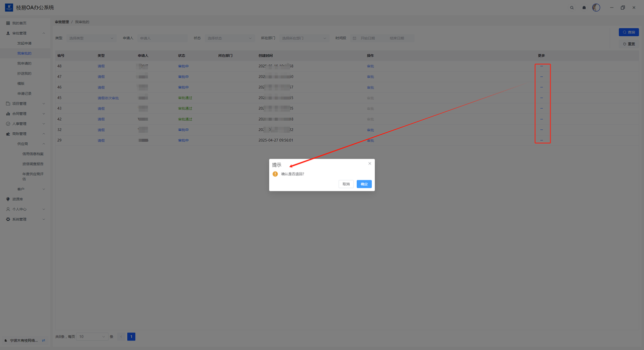
Task: Close the 提示 dialog with the X icon
Action: (x=370, y=163)
